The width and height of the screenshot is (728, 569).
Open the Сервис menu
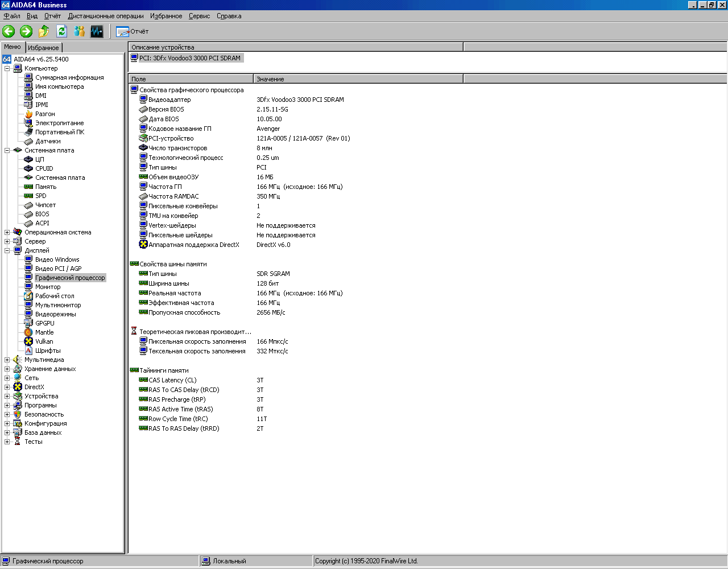coord(199,16)
